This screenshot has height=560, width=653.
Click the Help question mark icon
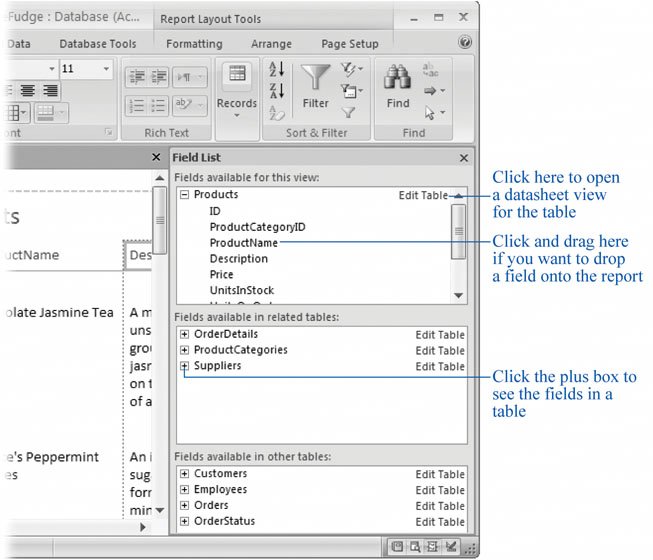point(464,43)
